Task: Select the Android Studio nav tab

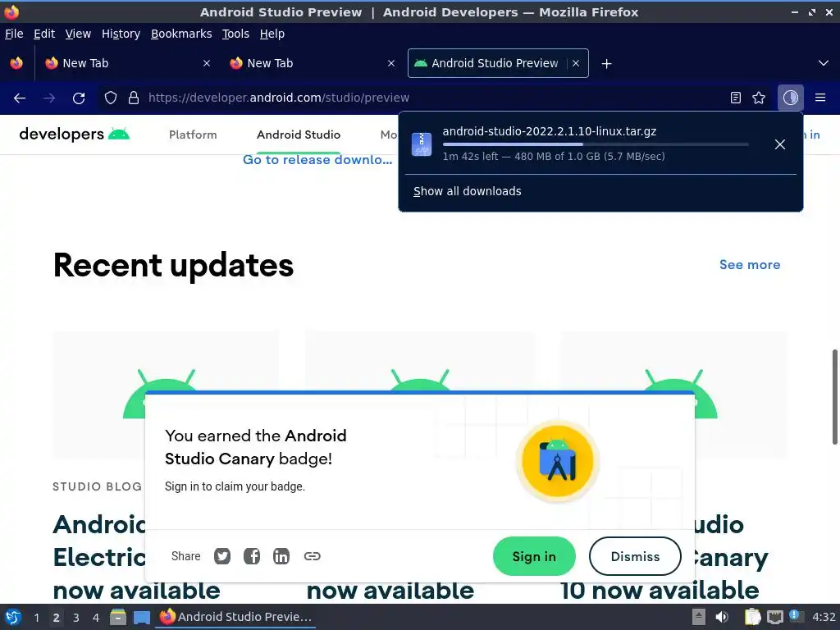Action: click(299, 135)
